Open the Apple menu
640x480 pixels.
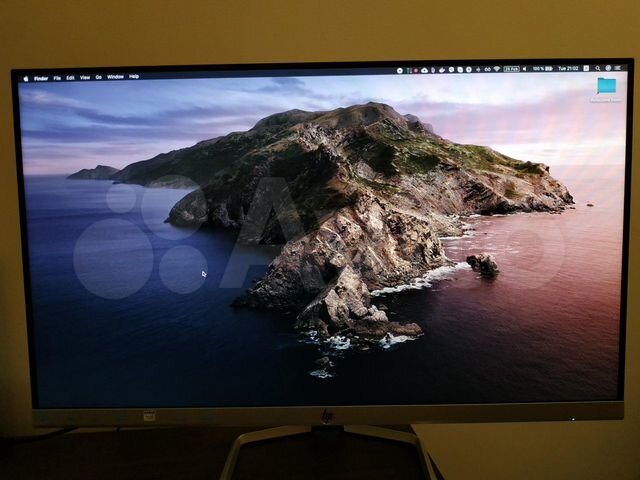tap(26, 77)
